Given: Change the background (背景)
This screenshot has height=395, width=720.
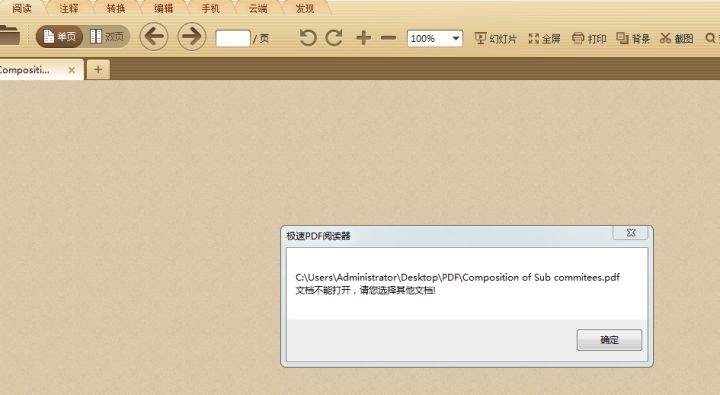Looking at the screenshot, I should (633, 39).
